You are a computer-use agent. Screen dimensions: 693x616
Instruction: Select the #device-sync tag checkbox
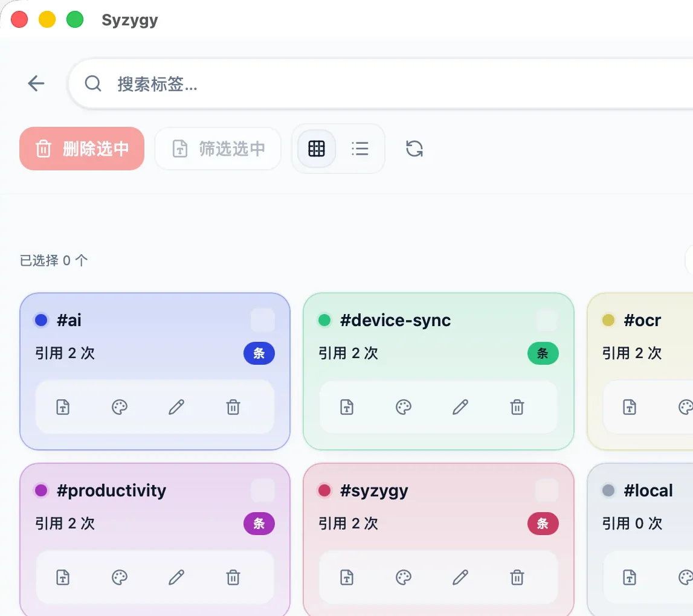546,320
